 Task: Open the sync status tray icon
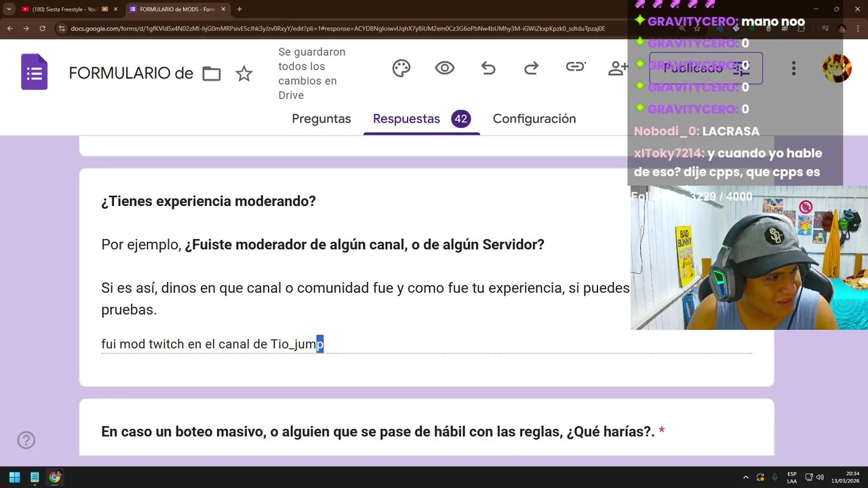(760, 477)
